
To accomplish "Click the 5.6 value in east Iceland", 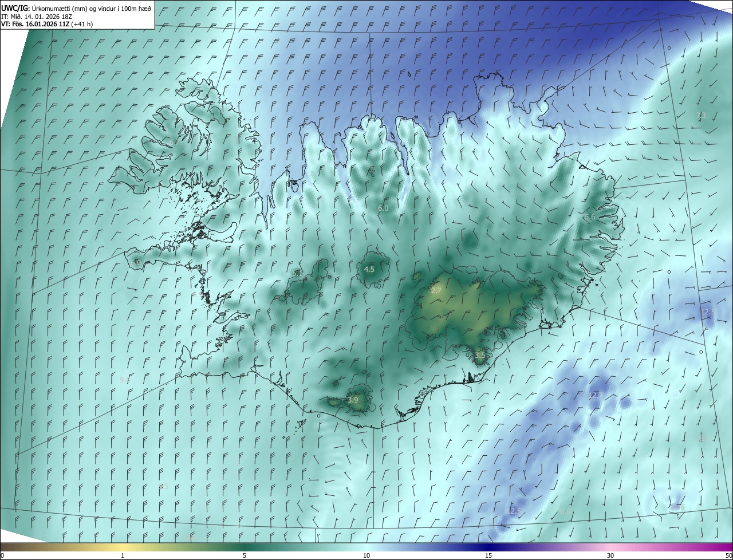I will tap(590, 217).
